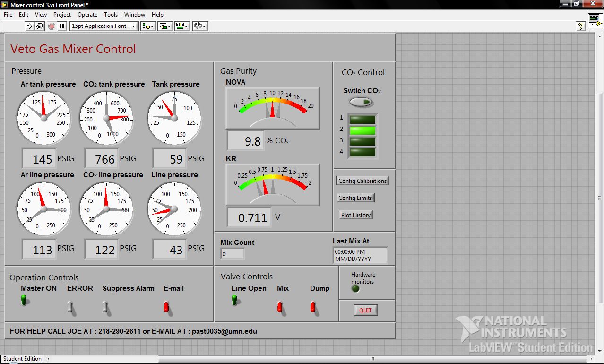Click the Run arrow toolbar icon
The width and height of the screenshot is (604, 364).
pyautogui.click(x=29, y=26)
